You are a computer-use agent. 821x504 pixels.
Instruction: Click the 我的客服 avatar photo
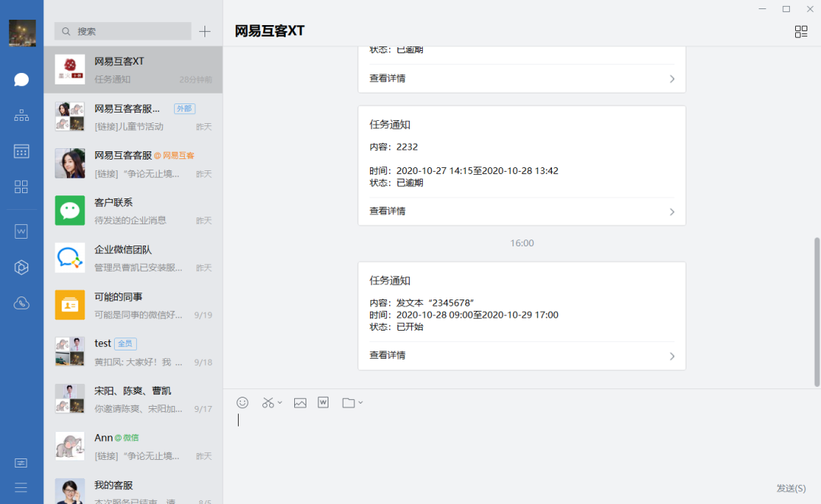click(x=70, y=491)
